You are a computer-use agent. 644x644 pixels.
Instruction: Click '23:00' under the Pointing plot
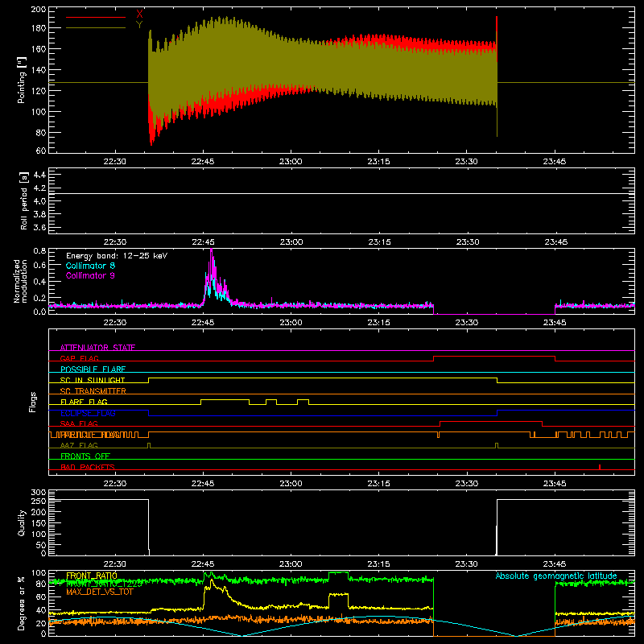(291, 162)
